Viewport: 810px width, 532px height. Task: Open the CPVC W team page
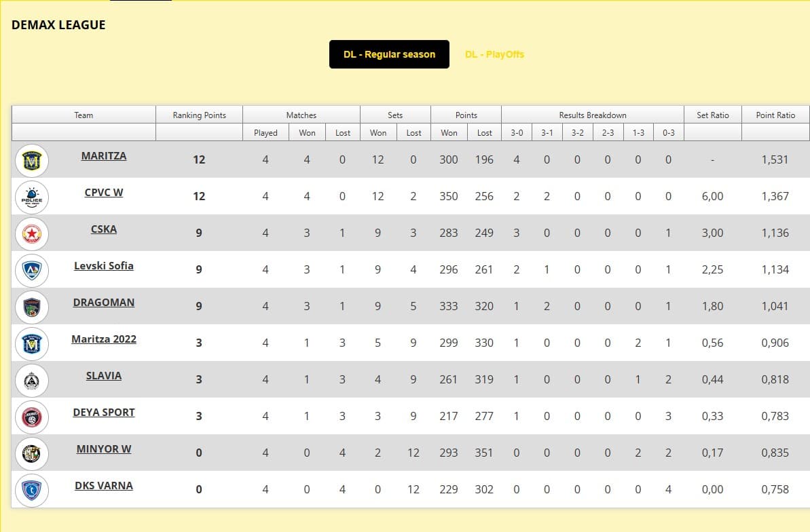tap(104, 193)
